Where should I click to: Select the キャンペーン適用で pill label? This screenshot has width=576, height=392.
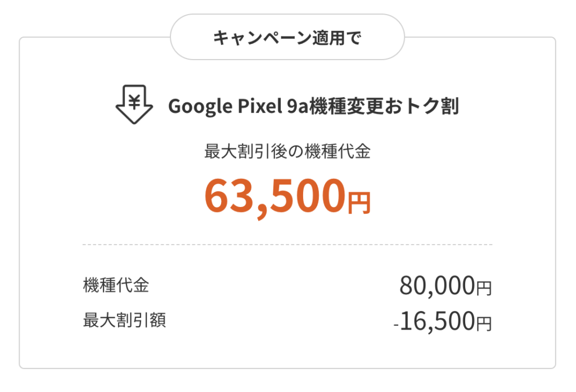click(x=287, y=37)
